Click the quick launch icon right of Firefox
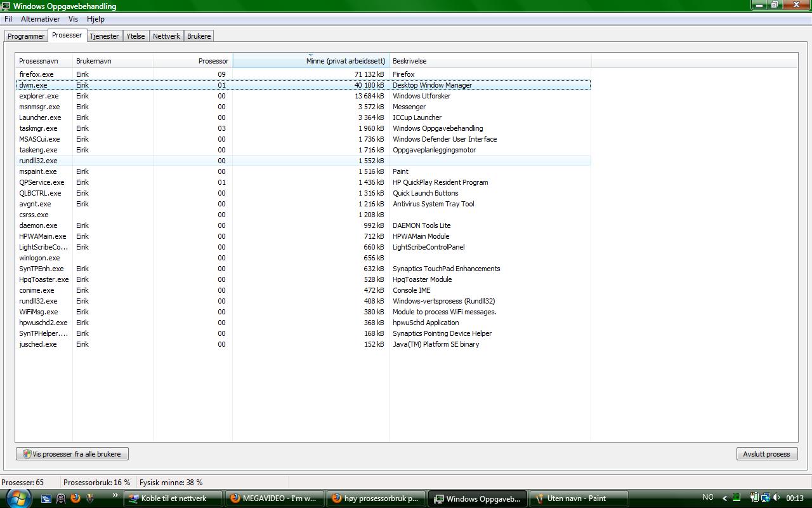 [90, 498]
